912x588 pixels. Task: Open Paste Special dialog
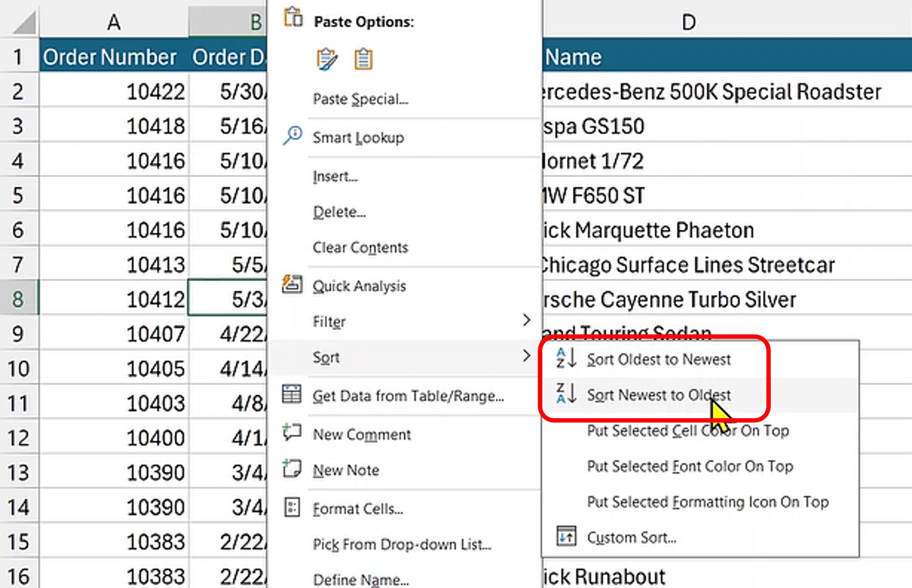360,99
